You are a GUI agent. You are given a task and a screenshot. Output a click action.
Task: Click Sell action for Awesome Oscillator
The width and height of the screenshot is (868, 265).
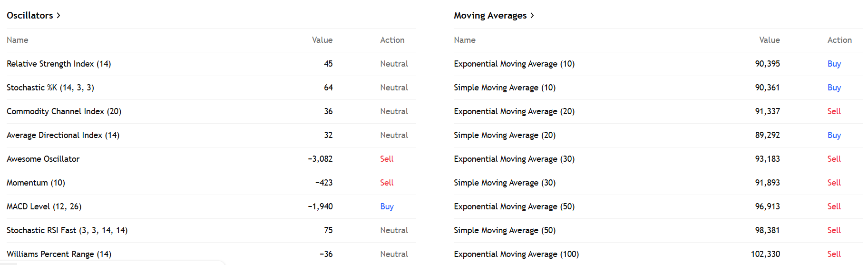pos(387,159)
